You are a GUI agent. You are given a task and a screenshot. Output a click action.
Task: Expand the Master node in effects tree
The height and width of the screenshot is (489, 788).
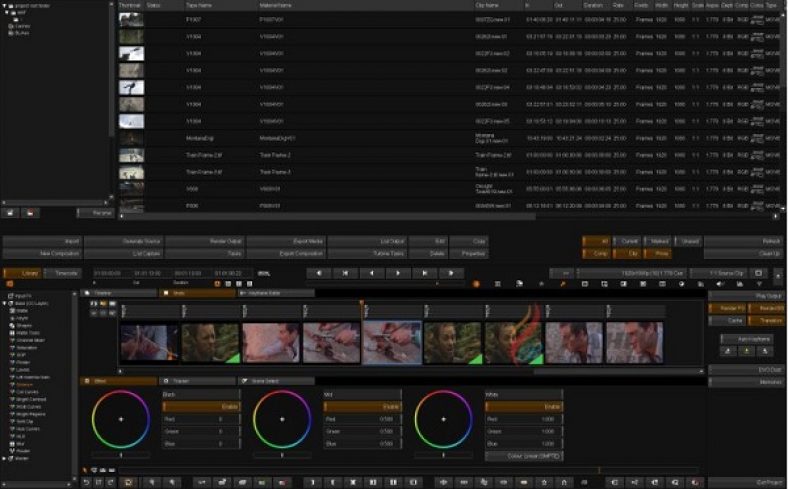pyautogui.click(x=5, y=458)
